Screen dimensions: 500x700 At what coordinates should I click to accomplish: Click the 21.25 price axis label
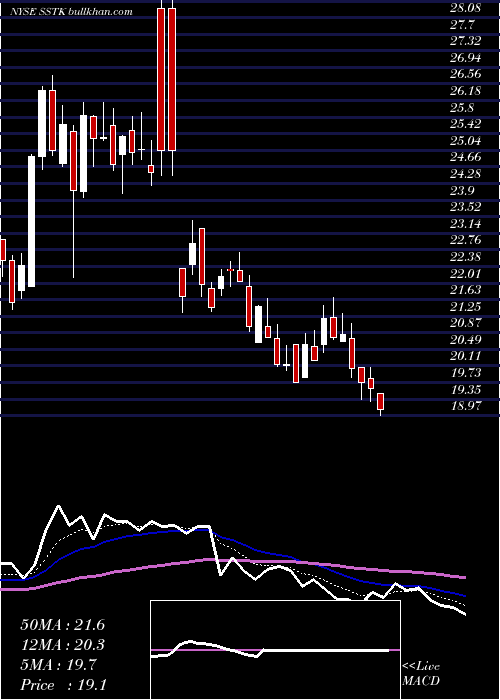pos(466,307)
